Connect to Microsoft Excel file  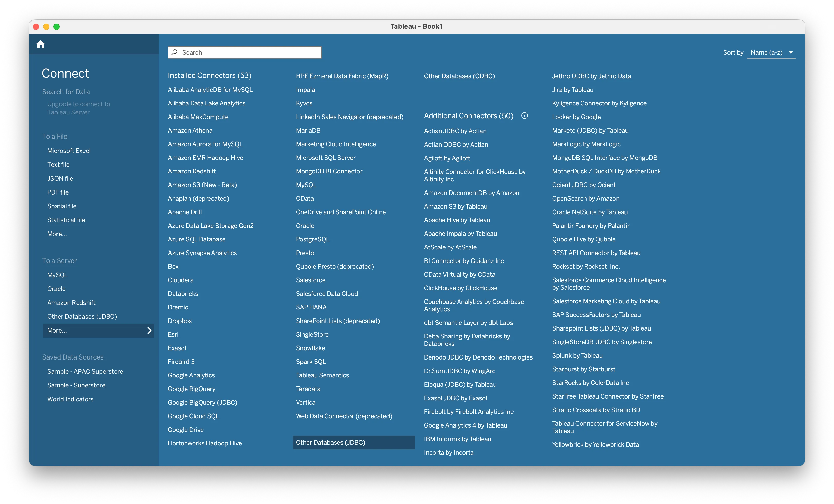(x=69, y=151)
